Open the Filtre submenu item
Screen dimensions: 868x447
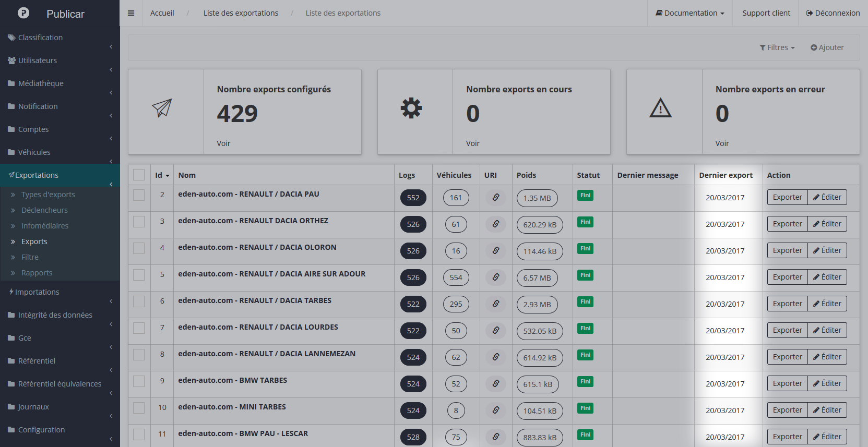(30, 257)
